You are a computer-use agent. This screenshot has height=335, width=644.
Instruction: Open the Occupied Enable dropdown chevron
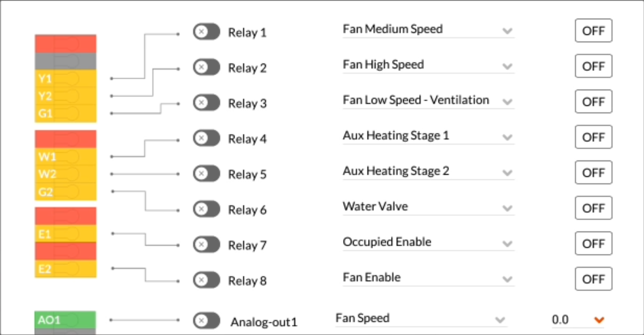[x=507, y=244]
